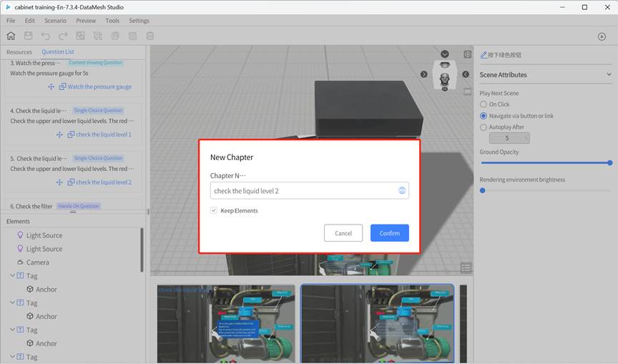Click the pencil edit icon beside scene name
The height and width of the screenshot is (364, 618).
tap(484, 55)
